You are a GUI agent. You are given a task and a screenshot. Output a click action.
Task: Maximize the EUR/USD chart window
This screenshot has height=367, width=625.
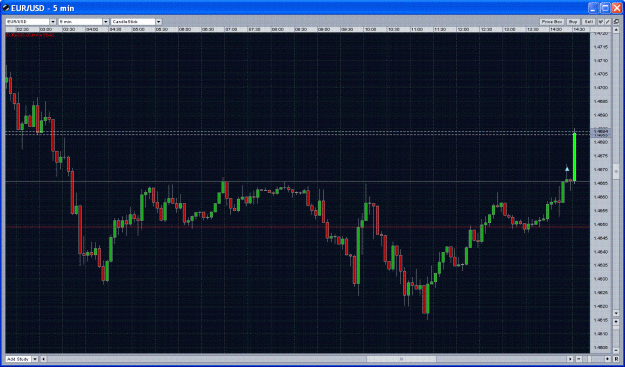pyautogui.click(x=605, y=8)
